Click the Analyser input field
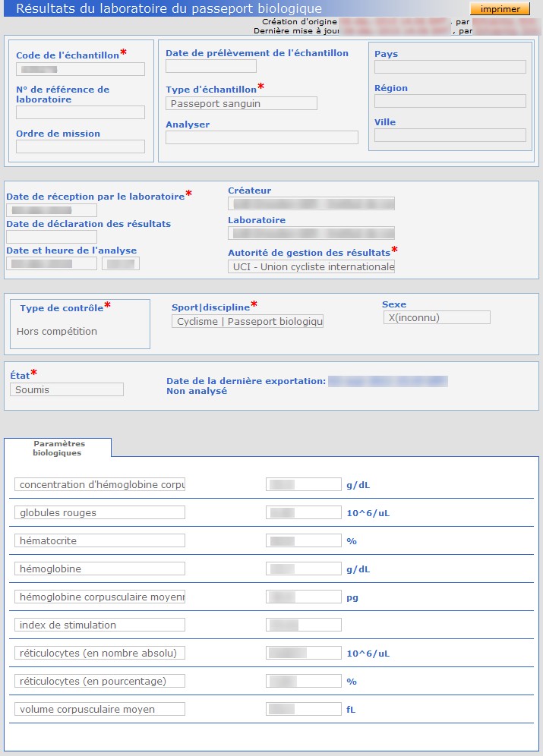 261,137
